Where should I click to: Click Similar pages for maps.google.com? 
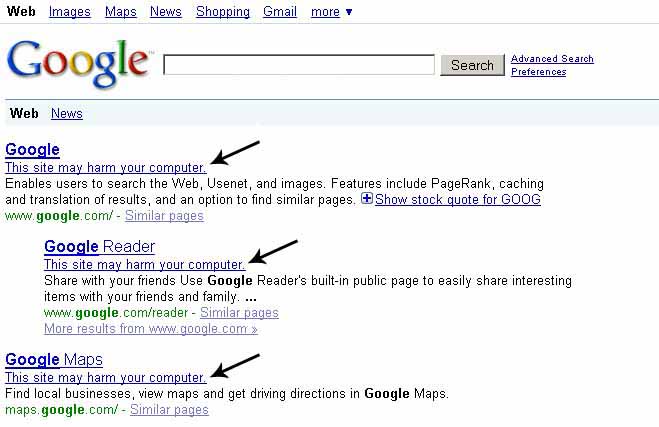[x=169, y=409]
